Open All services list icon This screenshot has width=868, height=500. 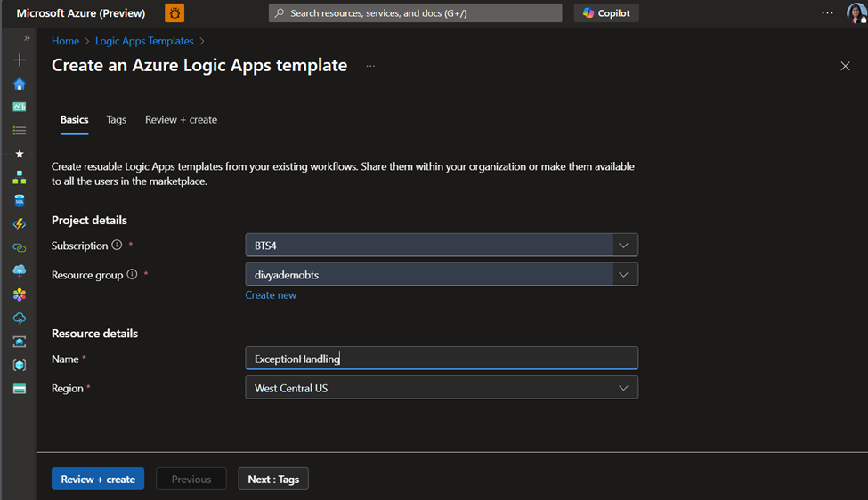tap(20, 131)
